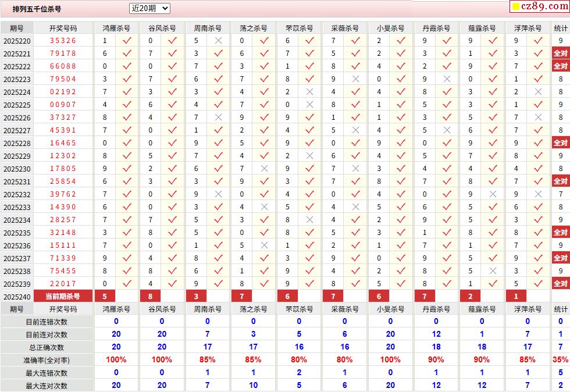Viewport: 570px width, 392px height.
Task: Click the X mark for 采薇杀号 in row 2025230
Action: 355,168
